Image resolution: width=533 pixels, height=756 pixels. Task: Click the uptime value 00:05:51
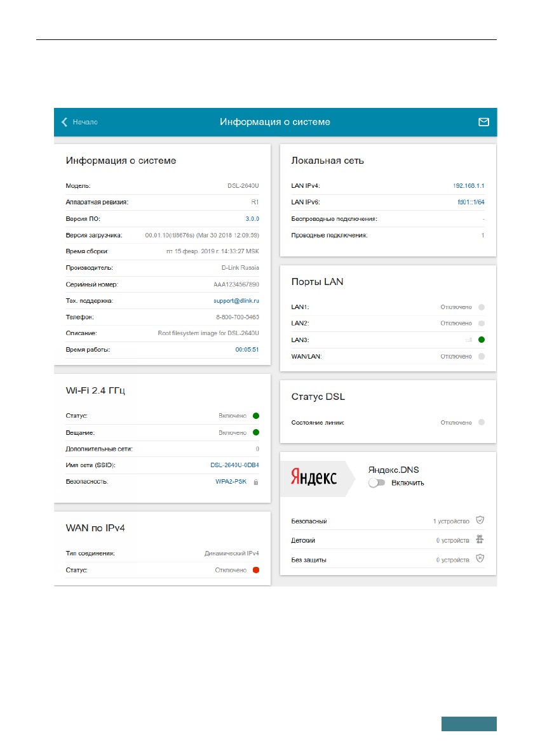[247, 350]
